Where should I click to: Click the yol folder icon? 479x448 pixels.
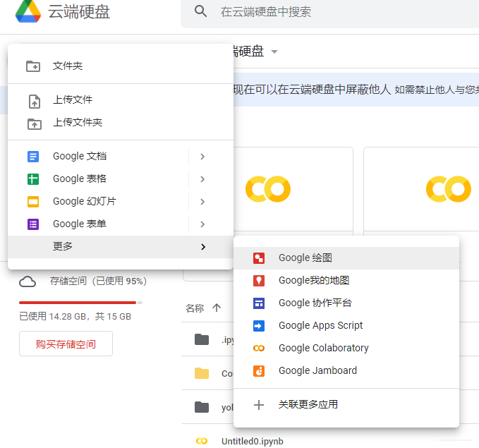(202, 407)
